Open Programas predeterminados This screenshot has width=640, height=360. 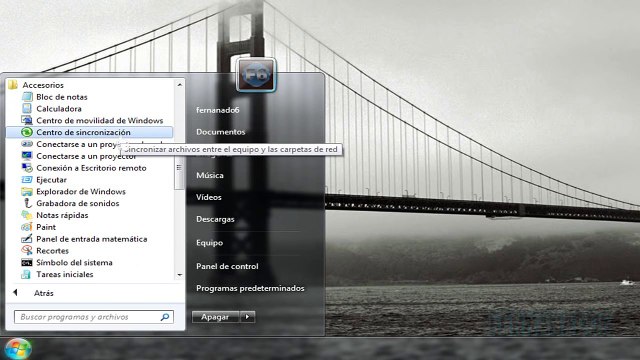point(250,288)
